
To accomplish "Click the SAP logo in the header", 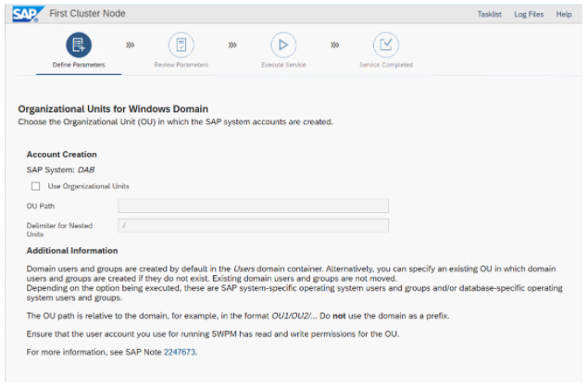I will click(x=28, y=14).
